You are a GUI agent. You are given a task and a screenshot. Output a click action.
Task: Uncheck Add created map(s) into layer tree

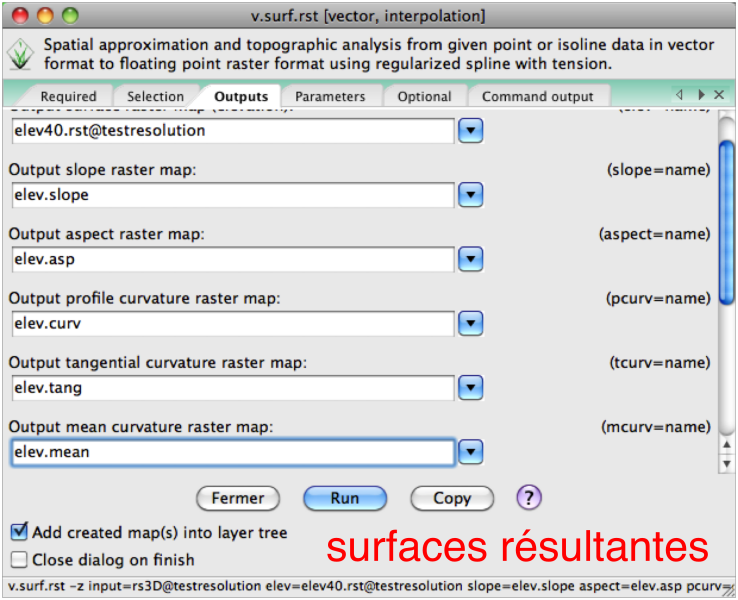[19, 532]
